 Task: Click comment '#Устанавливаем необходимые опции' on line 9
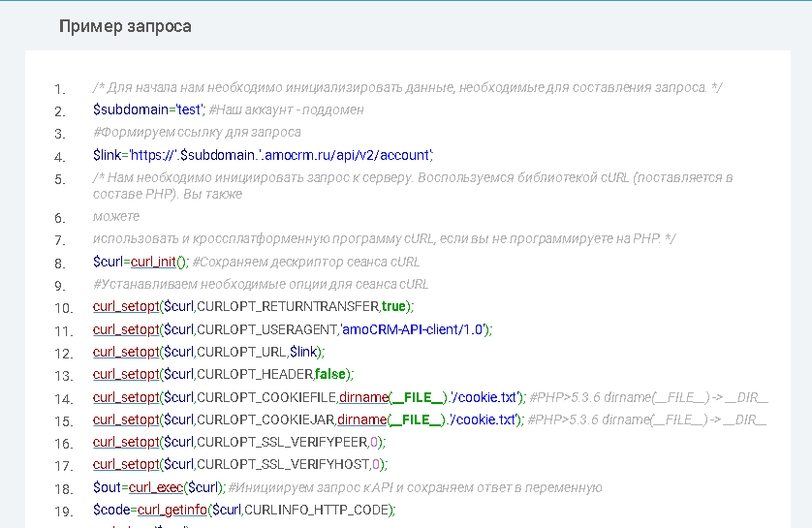click(x=261, y=284)
